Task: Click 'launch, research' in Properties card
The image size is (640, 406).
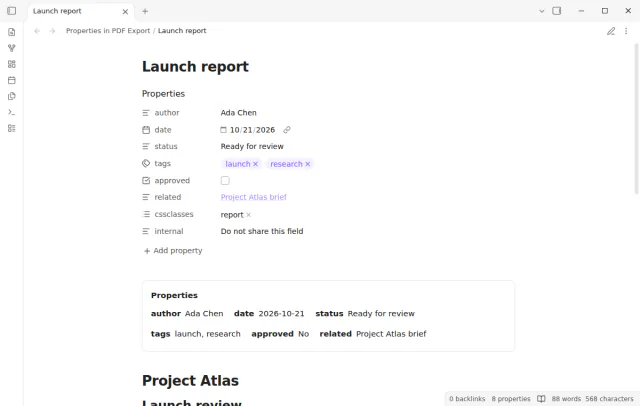Action: coord(207,334)
